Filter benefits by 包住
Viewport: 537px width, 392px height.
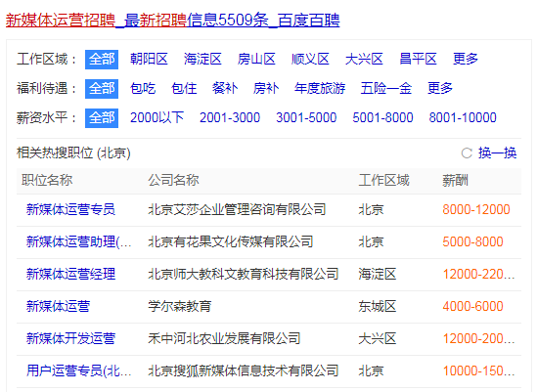pyautogui.click(x=184, y=89)
